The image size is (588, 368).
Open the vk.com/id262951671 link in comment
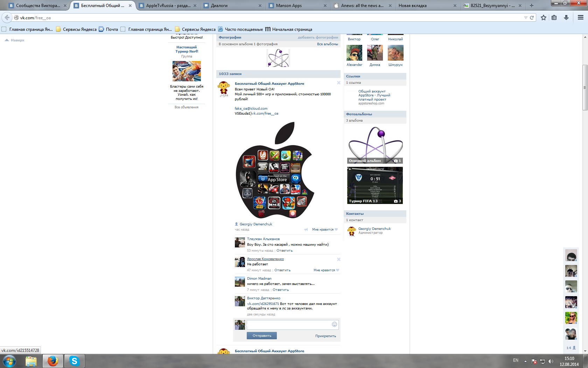263,304
